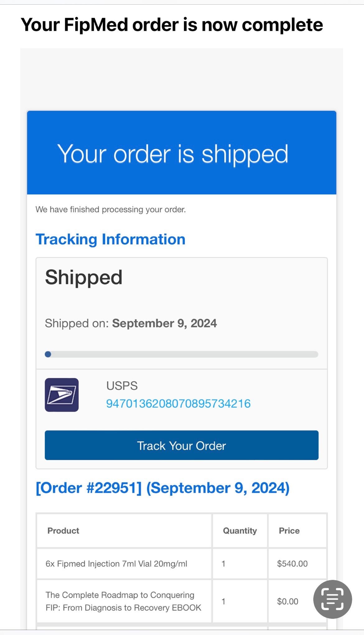364x635 pixels.
Task: Click the $540.00 price cell
Action: [x=292, y=564]
